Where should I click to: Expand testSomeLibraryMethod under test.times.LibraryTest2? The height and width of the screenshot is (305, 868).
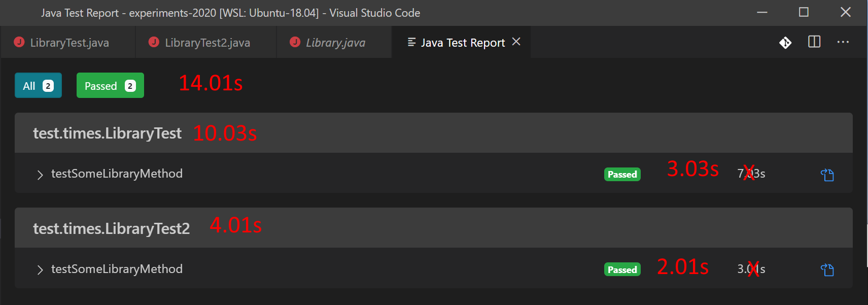tap(40, 270)
